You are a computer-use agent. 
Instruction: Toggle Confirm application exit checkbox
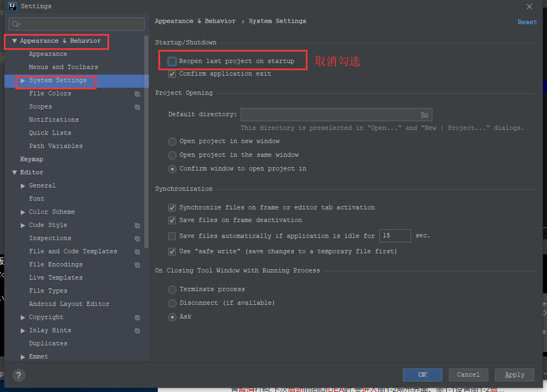point(172,74)
